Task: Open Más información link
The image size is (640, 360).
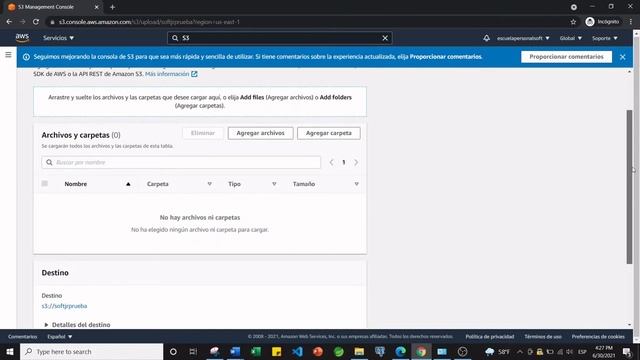Action: pyautogui.click(x=167, y=74)
